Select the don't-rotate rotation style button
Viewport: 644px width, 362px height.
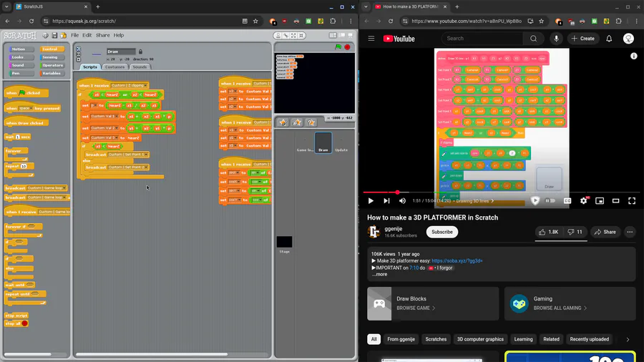tap(78, 59)
